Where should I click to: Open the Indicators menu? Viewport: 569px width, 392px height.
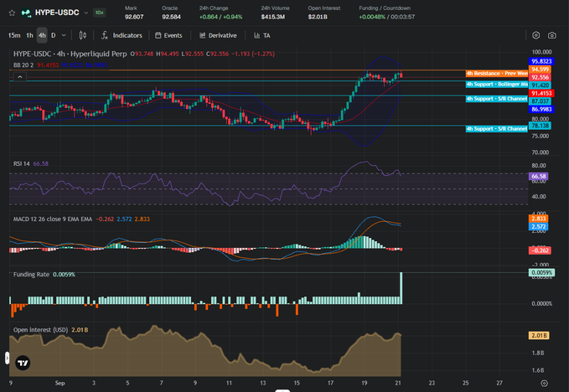pyautogui.click(x=122, y=35)
